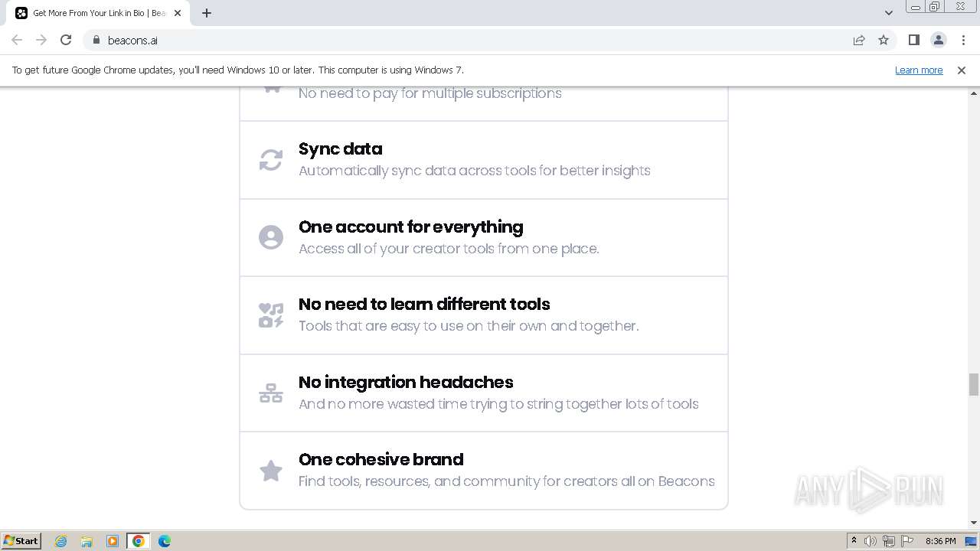This screenshot has width=980, height=551.
Task: Click text 'Tools that are easy to use'
Action: point(390,326)
